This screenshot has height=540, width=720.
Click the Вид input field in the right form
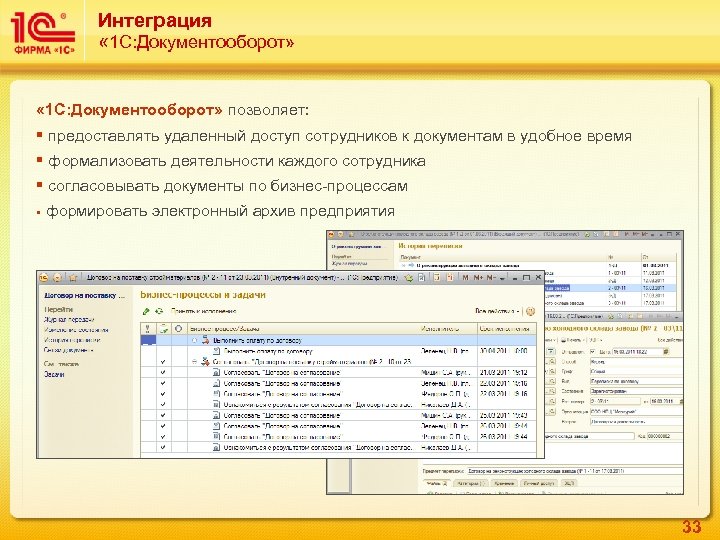coord(636,381)
